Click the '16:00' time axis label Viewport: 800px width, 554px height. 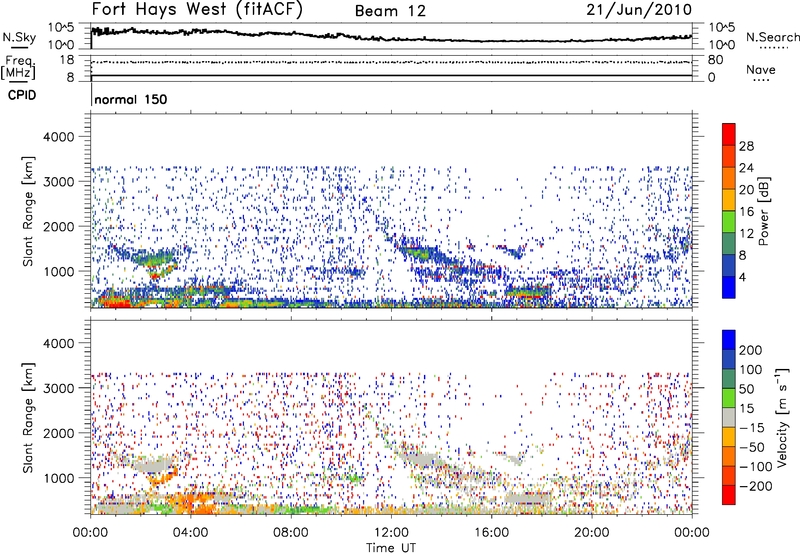click(491, 533)
